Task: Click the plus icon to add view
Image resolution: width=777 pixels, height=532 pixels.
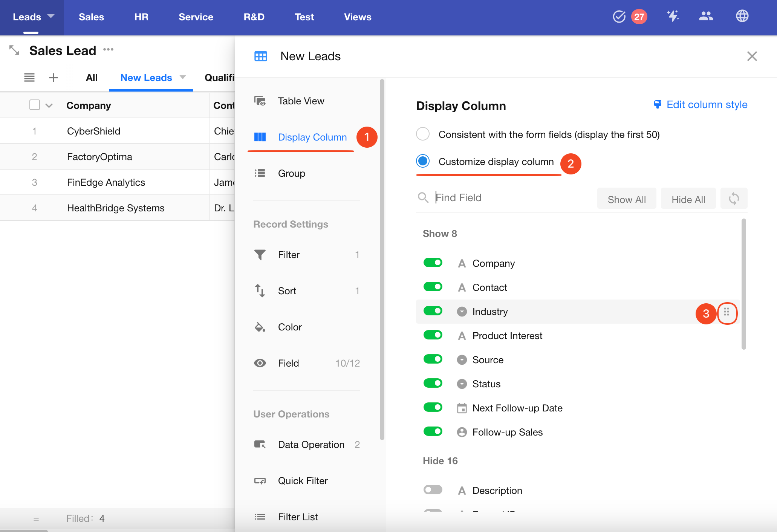Action: click(x=54, y=78)
